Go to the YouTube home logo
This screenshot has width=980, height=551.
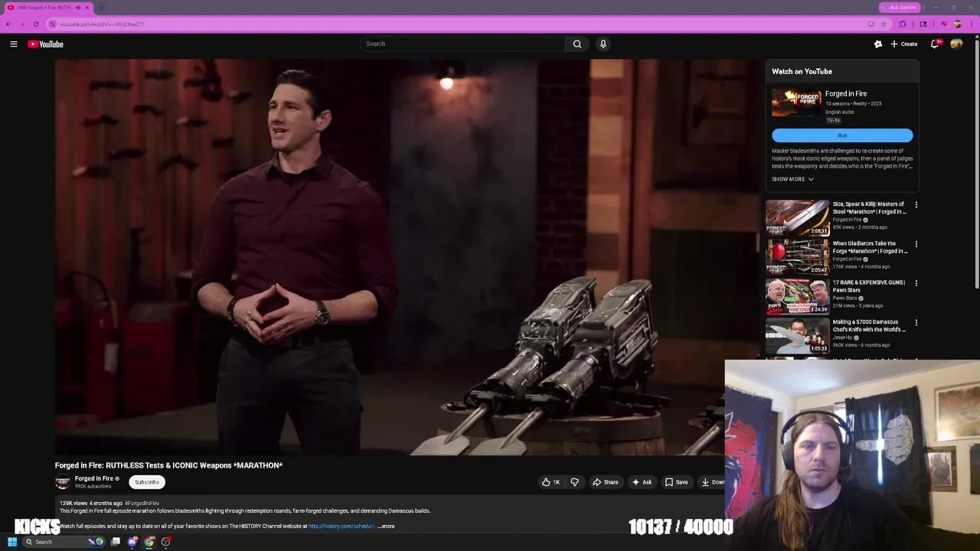(x=46, y=44)
